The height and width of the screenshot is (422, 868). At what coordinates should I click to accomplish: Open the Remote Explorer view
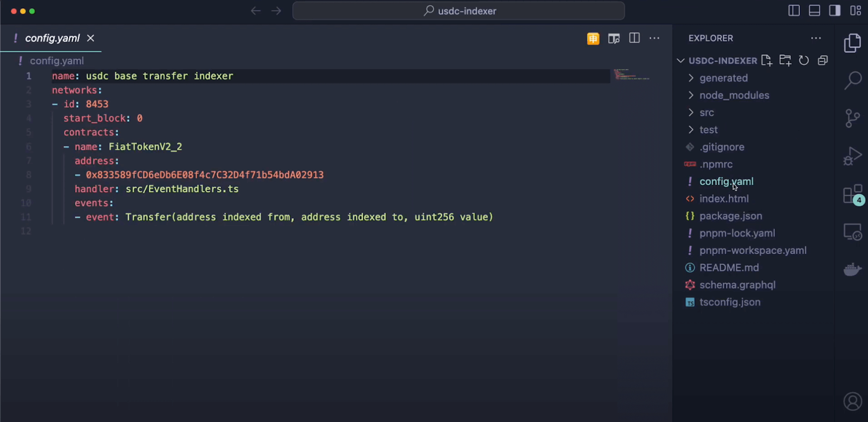click(852, 232)
